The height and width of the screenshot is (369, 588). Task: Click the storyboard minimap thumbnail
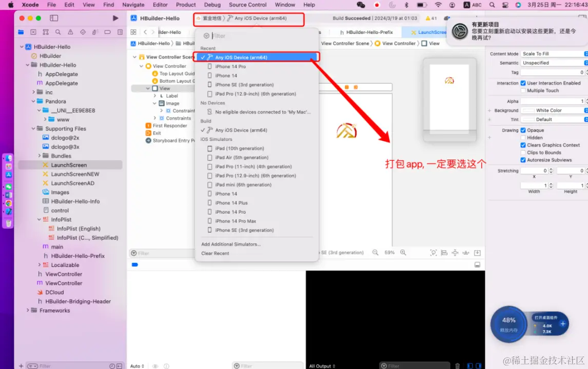point(449,100)
